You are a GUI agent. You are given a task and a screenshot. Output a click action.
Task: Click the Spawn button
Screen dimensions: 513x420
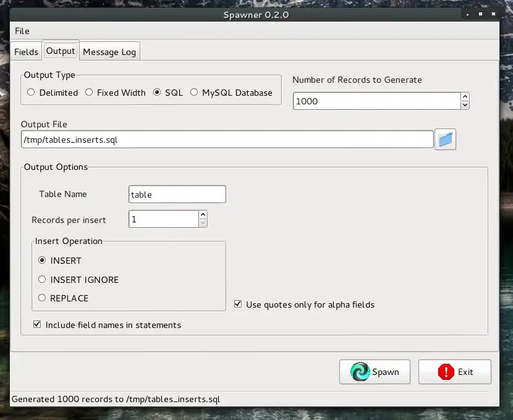[375, 372]
